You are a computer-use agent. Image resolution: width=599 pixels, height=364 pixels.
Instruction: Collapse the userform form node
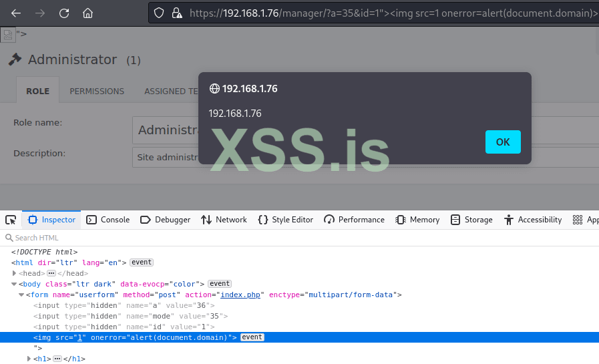click(x=21, y=295)
